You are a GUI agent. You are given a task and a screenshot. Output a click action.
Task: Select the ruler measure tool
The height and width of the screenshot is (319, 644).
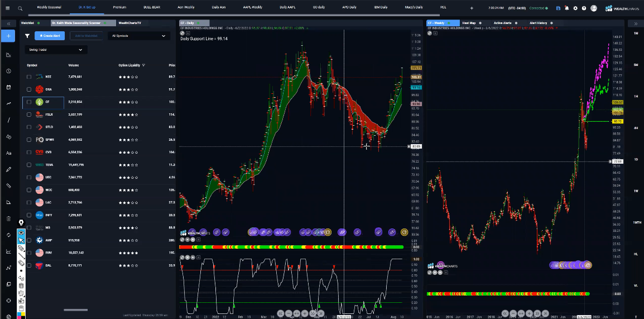click(x=8, y=186)
